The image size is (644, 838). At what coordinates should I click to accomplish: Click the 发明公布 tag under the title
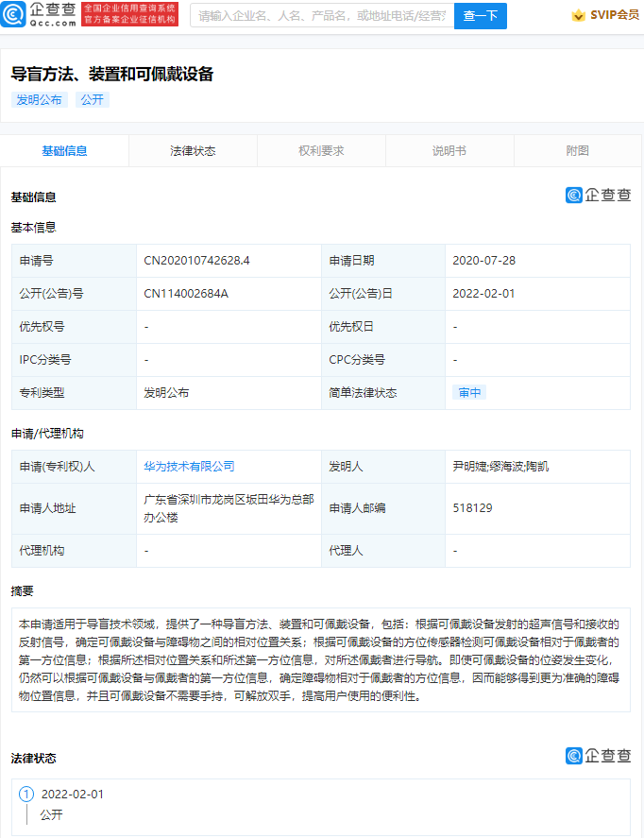click(39, 99)
